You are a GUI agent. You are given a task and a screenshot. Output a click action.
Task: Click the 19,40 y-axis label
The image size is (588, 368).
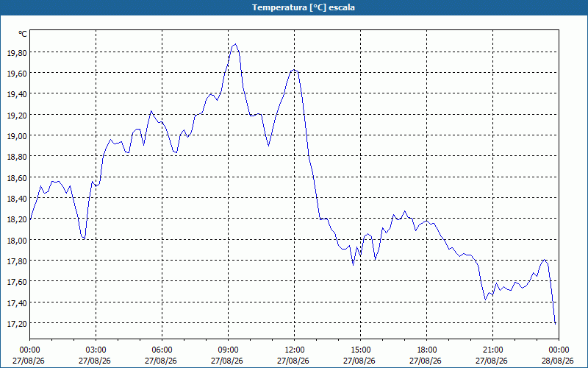point(17,94)
